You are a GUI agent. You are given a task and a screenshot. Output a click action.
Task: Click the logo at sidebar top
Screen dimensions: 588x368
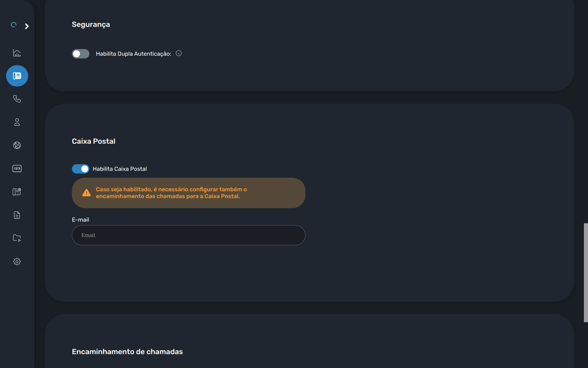pos(13,25)
